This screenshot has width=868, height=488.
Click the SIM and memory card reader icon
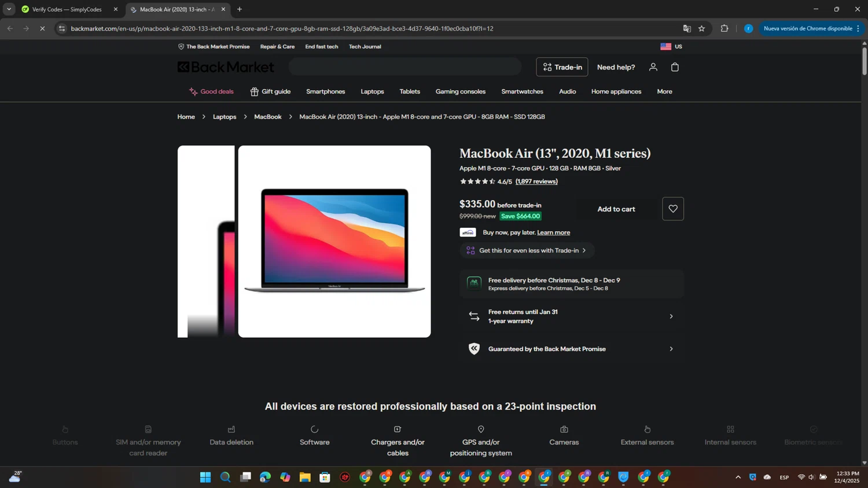[x=148, y=429]
